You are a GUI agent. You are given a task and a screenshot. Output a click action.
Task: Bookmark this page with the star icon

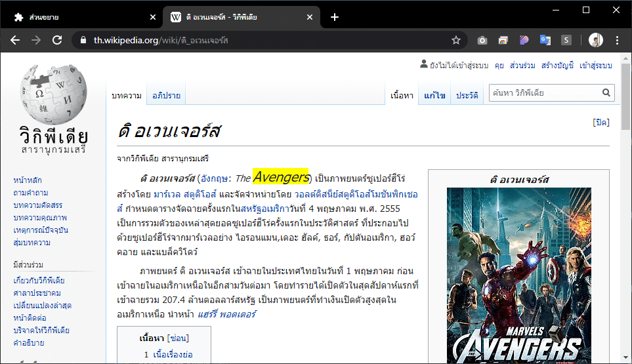(x=456, y=40)
